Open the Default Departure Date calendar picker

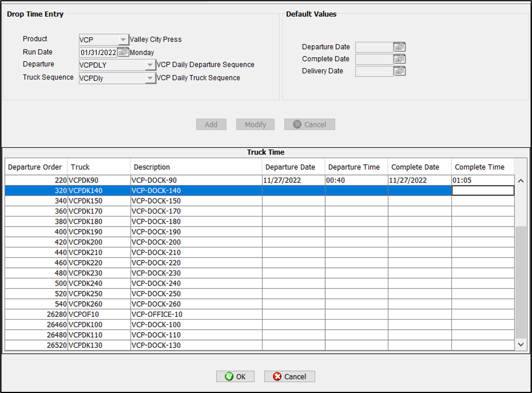click(x=400, y=47)
